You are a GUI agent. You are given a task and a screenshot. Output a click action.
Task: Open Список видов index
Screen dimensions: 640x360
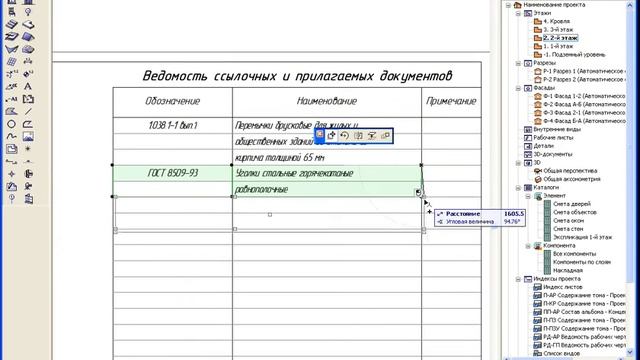561,353
